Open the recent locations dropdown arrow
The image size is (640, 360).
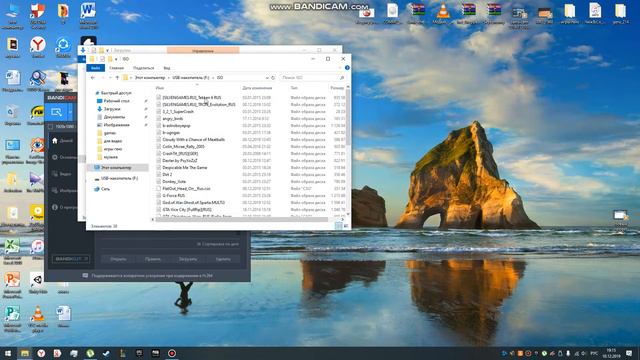[x=110, y=78]
